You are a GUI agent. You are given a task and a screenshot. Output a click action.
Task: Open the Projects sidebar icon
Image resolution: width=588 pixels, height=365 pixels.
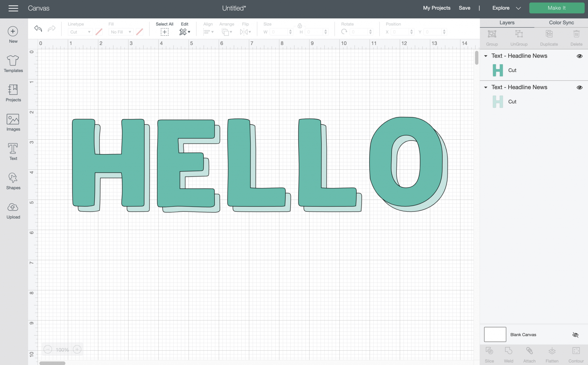click(13, 90)
